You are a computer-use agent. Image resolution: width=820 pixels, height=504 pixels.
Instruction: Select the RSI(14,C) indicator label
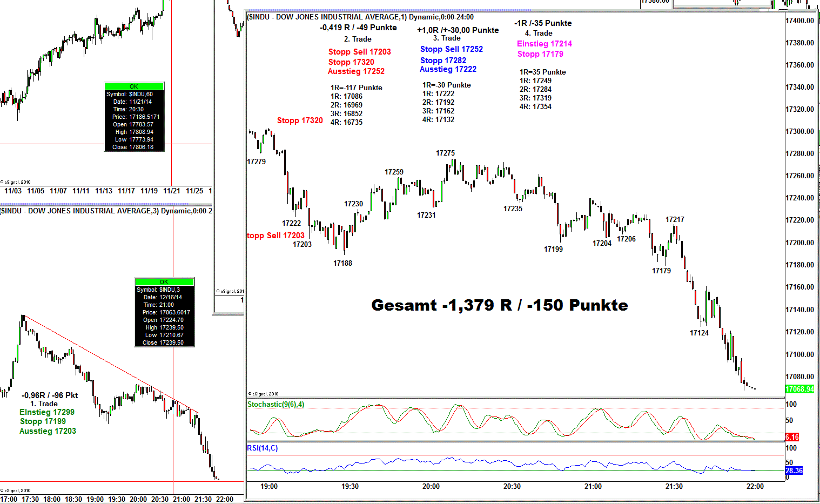pos(263,448)
